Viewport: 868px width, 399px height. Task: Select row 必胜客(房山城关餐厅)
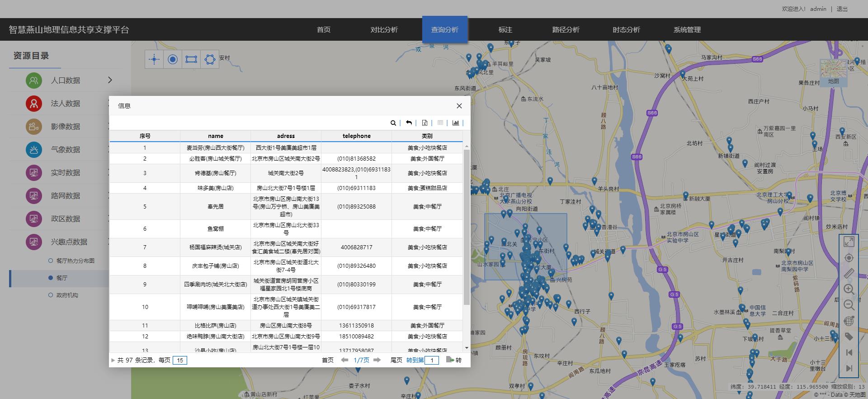pyautogui.click(x=286, y=159)
